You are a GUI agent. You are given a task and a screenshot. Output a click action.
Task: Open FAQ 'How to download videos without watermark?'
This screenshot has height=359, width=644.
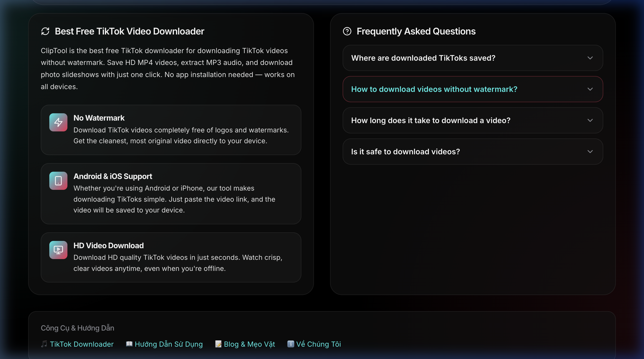click(x=473, y=89)
